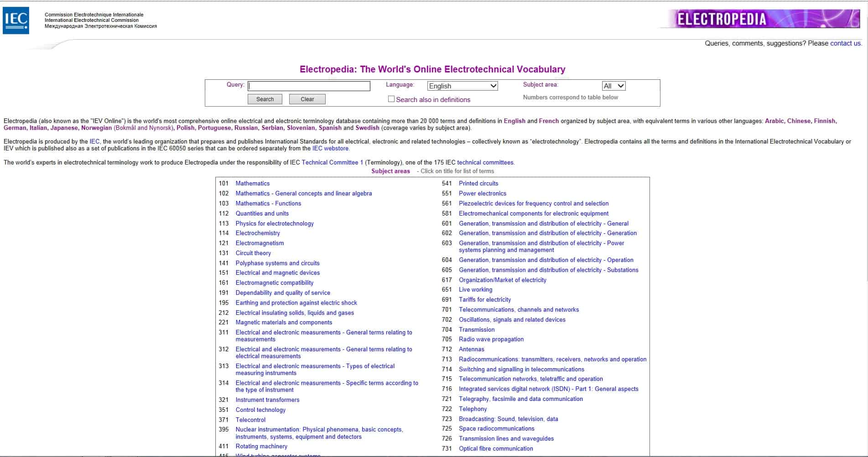
Task: Click the Search button
Action: pyautogui.click(x=265, y=99)
